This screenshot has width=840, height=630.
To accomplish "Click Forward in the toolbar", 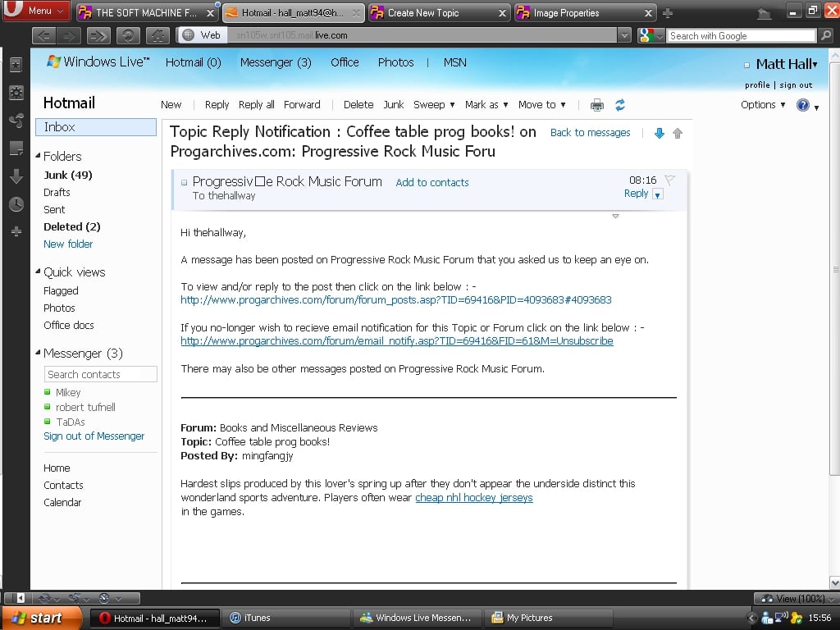I will click(302, 105).
